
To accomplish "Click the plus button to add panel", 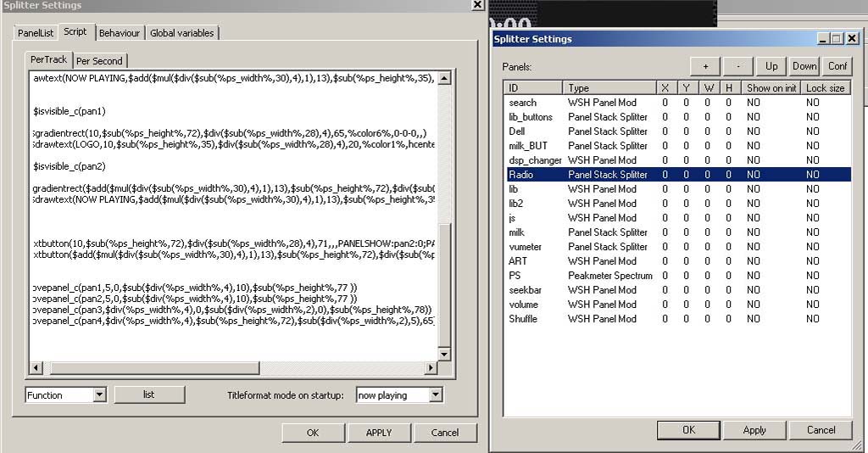I will (x=705, y=66).
